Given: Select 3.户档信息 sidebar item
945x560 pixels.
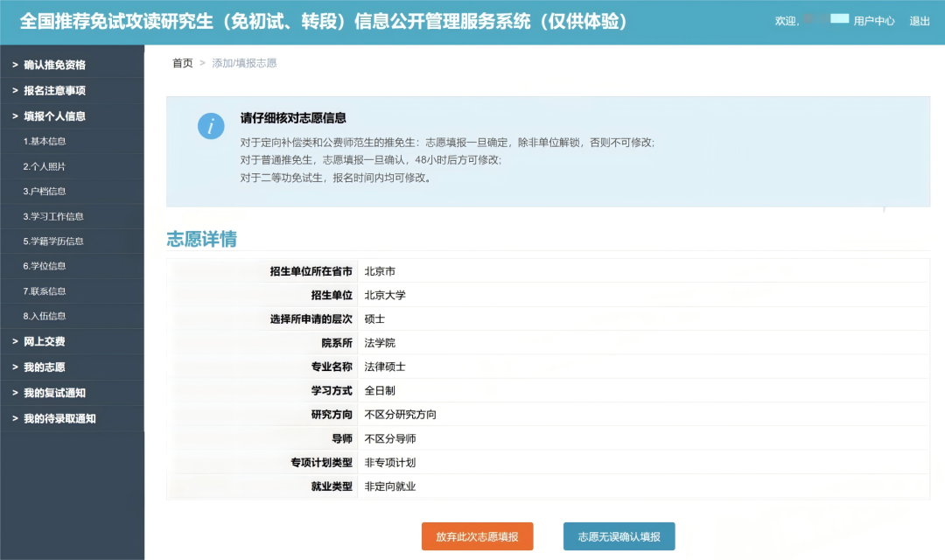Looking at the screenshot, I should [45, 191].
